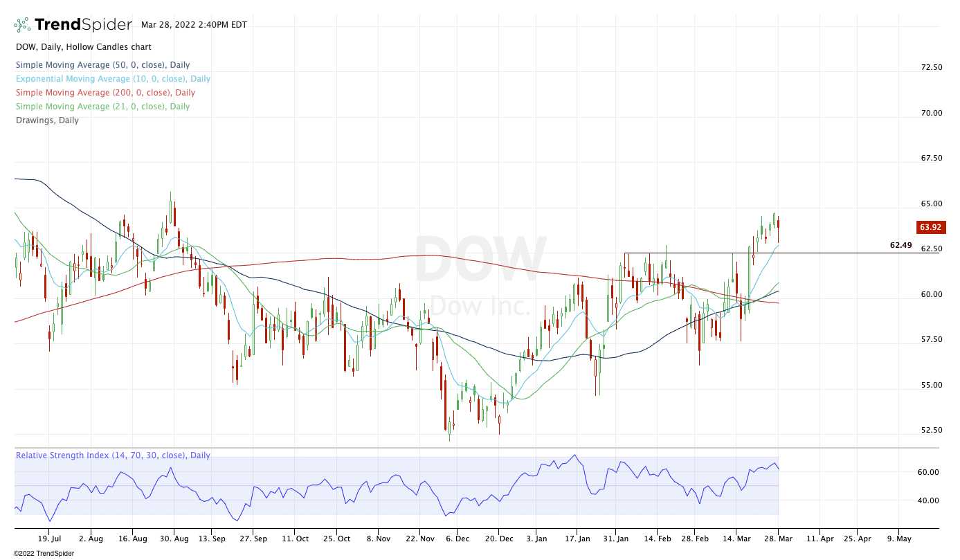Click the DOW Daily Hollow Candles chart title
The height and width of the screenshot is (560, 960).
point(84,47)
